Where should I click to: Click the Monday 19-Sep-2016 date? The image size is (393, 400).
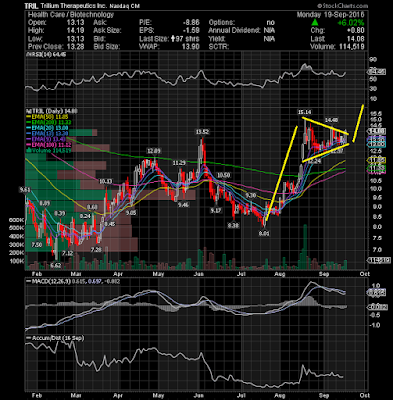coord(330,15)
